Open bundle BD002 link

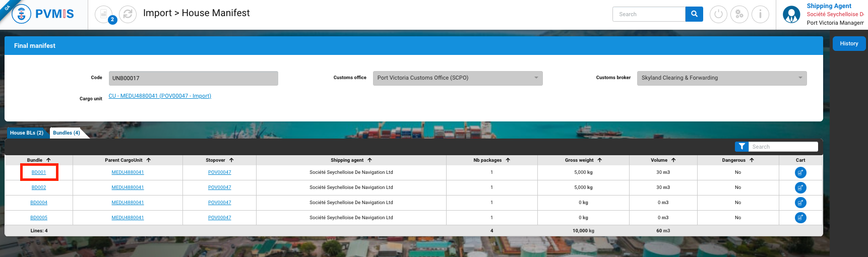39,187
